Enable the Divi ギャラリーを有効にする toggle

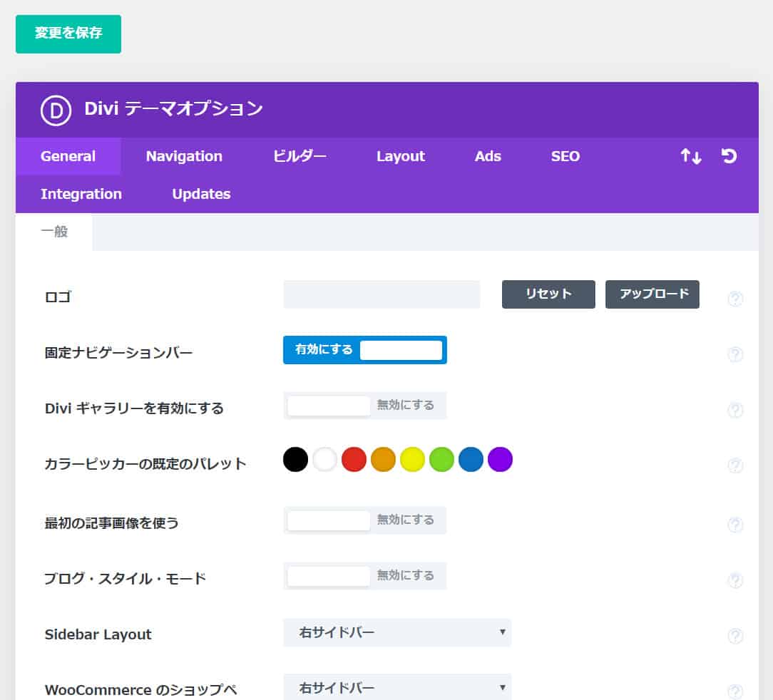point(365,406)
